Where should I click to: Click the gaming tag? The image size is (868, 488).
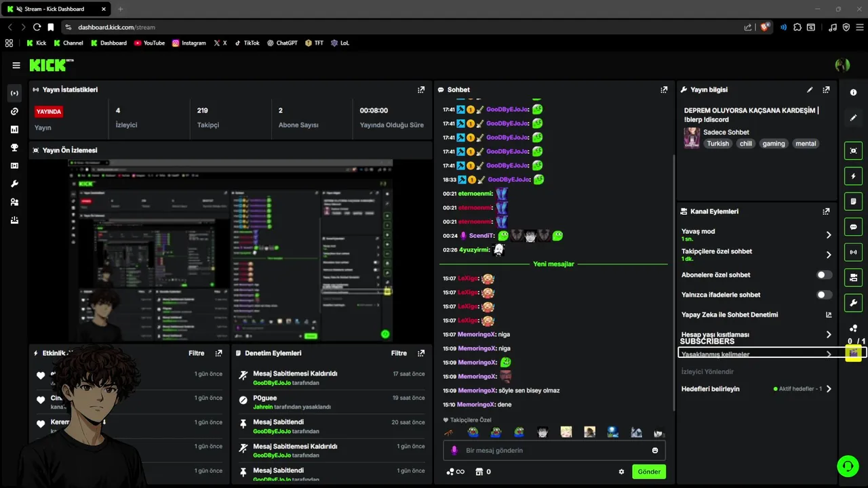(x=774, y=144)
